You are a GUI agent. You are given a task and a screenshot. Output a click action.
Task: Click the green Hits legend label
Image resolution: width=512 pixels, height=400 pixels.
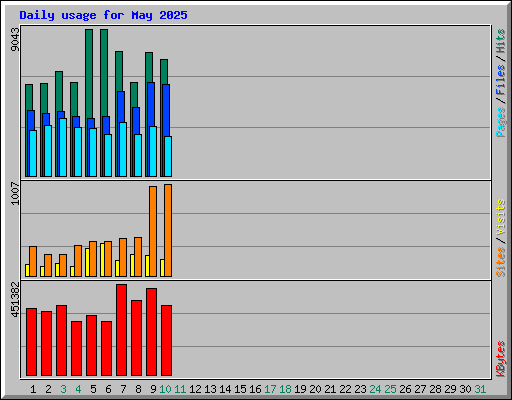501,41
